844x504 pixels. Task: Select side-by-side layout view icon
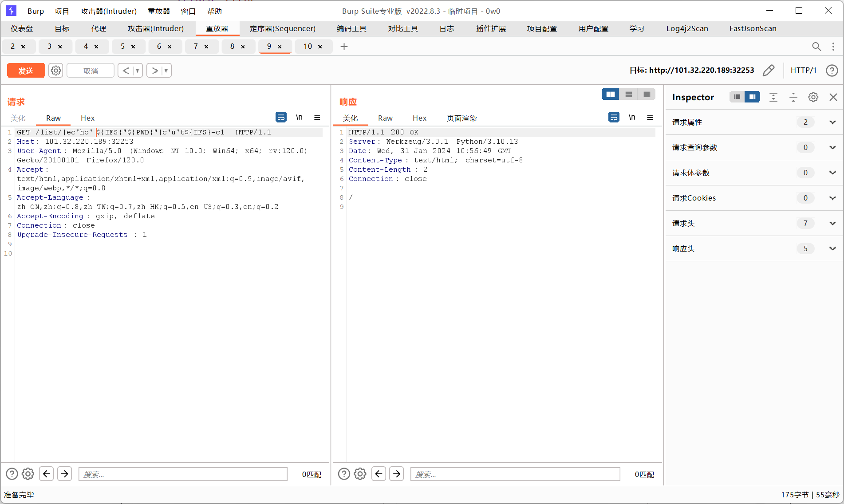(611, 94)
